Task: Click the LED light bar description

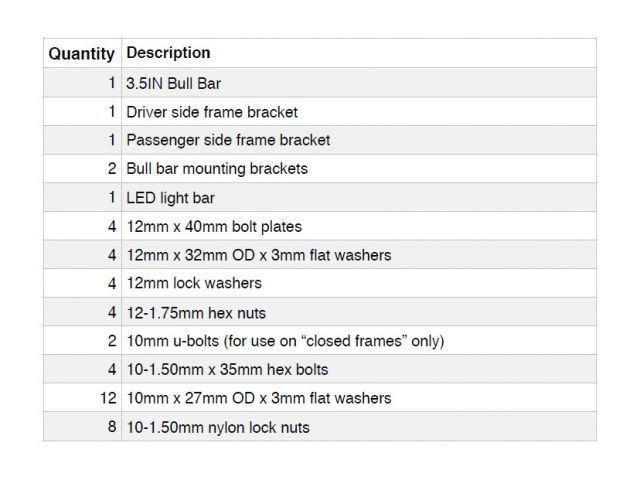Action: tap(171, 198)
